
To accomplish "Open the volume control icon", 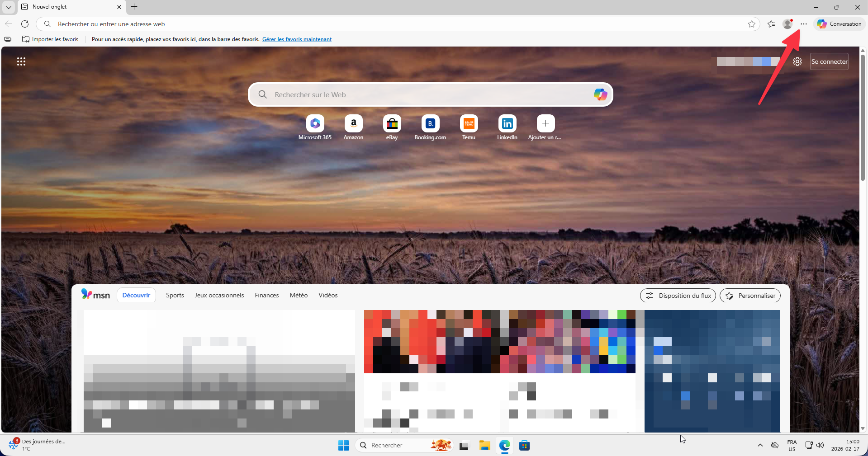I will pos(820,446).
